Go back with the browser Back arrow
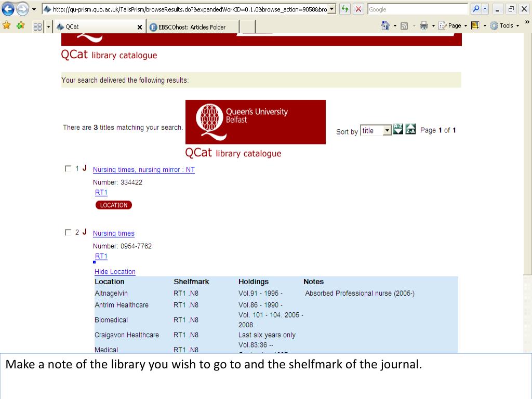Viewport: 532px width, 399px height. tap(8, 9)
